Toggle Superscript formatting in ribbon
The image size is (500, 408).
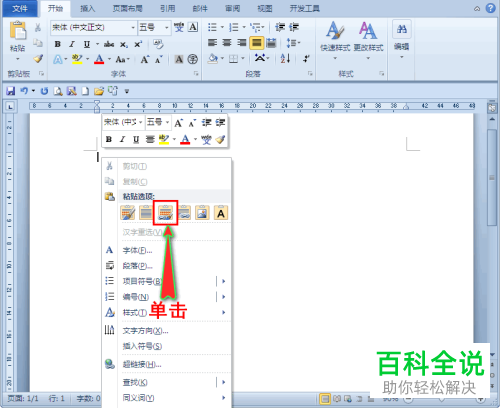138,44
